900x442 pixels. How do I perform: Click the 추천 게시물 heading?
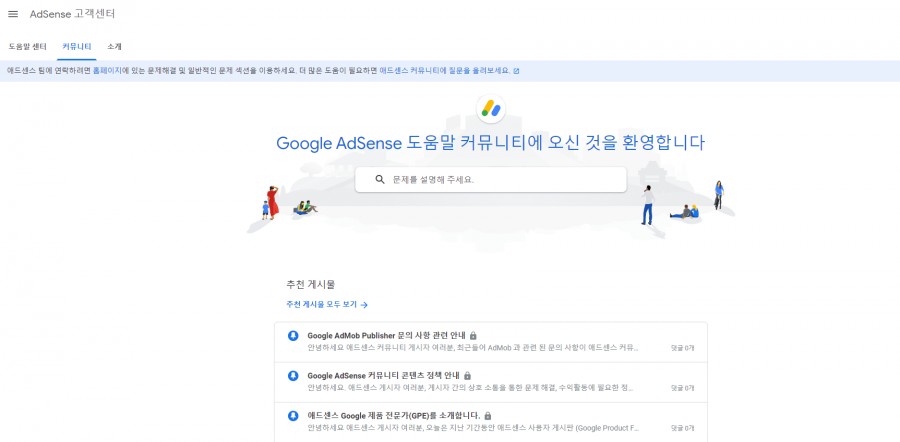point(311,284)
